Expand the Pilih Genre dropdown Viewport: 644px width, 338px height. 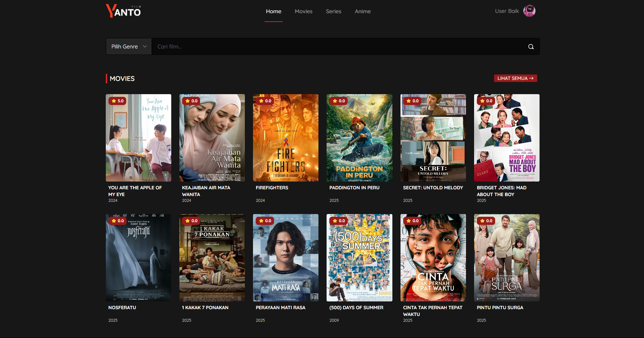pyautogui.click(x=129, y=47)
